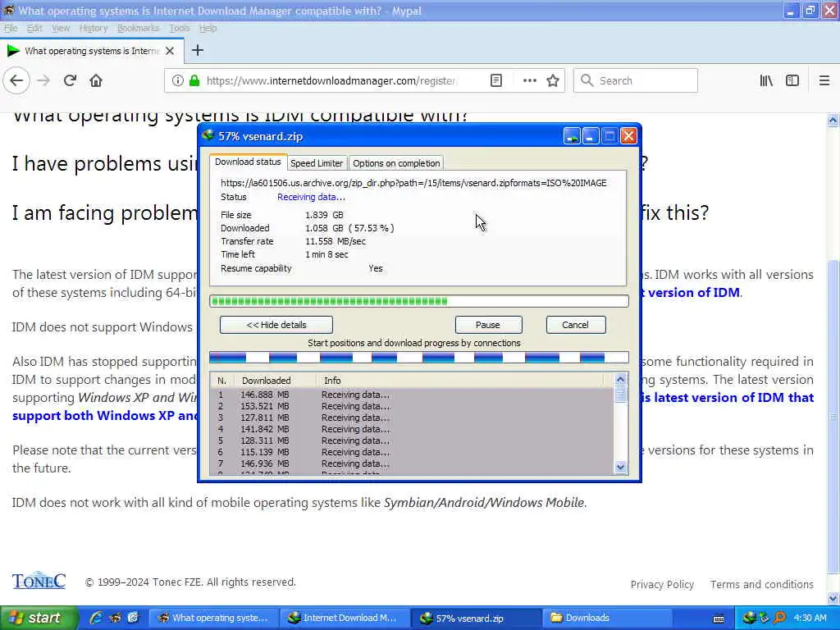Click the connection list scrollbar down arrow

[620, 467]
